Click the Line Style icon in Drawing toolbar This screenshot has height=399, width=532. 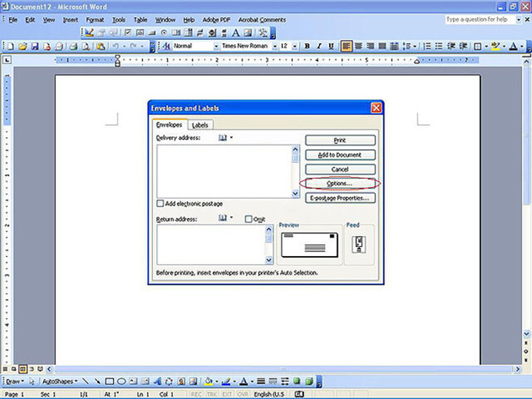pos(261,381)
